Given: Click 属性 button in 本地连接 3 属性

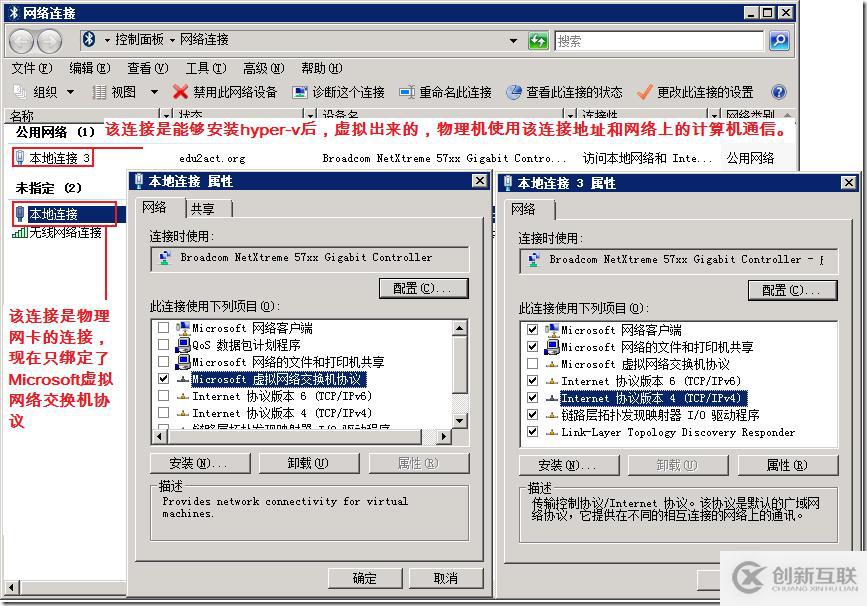Looking at the screenshot, I should coord(787,465).
